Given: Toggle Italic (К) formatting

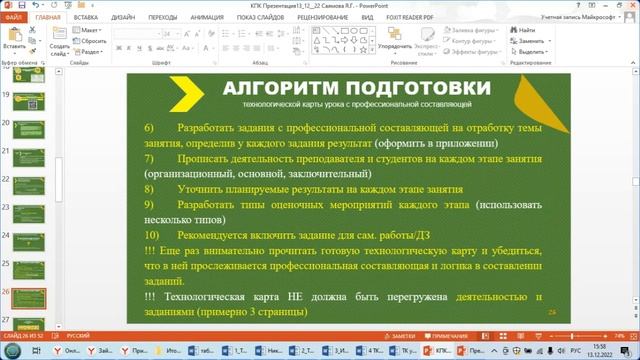Looking at the screenshot, I should [129, 48].
